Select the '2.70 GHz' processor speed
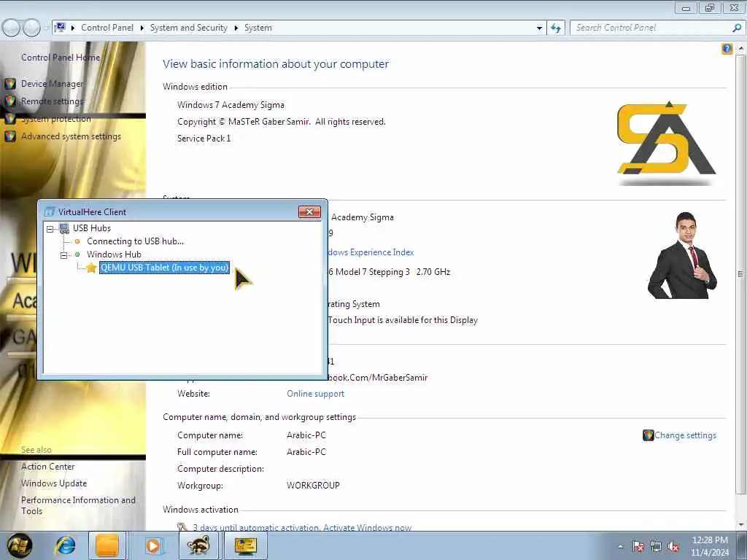This screenshot has width=747, height=560. (433, 272)
